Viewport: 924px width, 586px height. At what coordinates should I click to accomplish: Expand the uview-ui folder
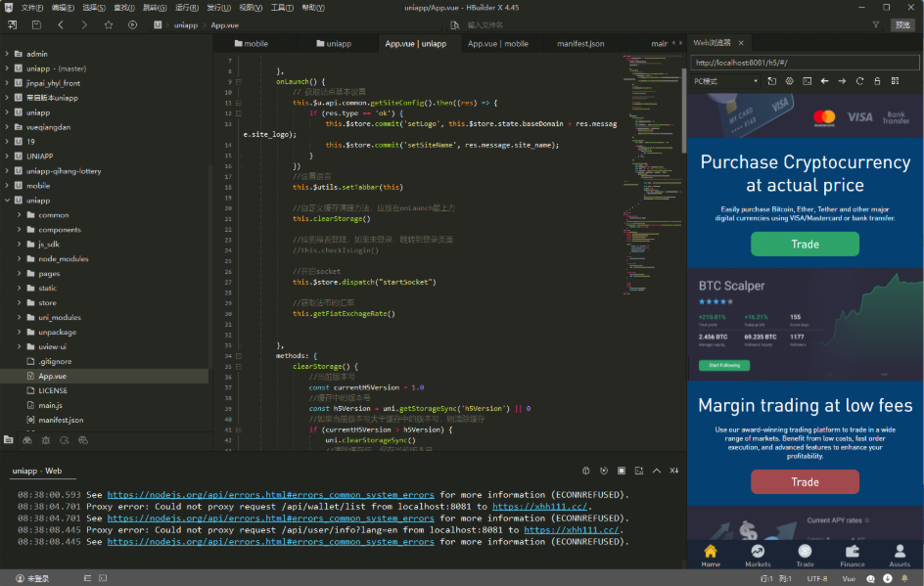point(19,346)
